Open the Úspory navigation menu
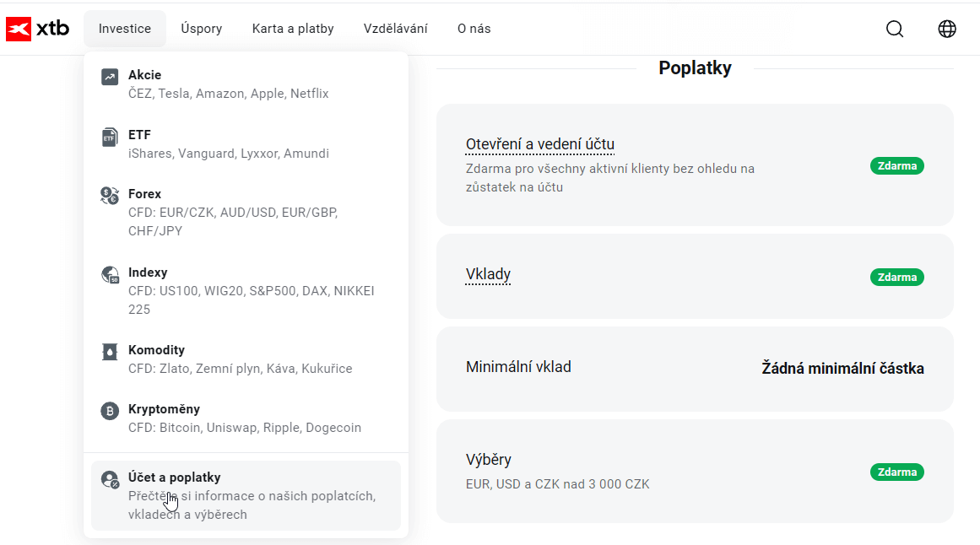Screen dimensions: 980x545 click(202, 29)
